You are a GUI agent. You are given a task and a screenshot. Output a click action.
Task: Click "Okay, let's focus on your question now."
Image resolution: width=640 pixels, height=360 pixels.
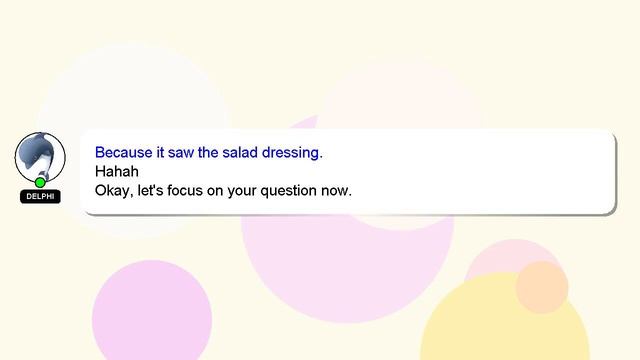(x=223, y=190)
